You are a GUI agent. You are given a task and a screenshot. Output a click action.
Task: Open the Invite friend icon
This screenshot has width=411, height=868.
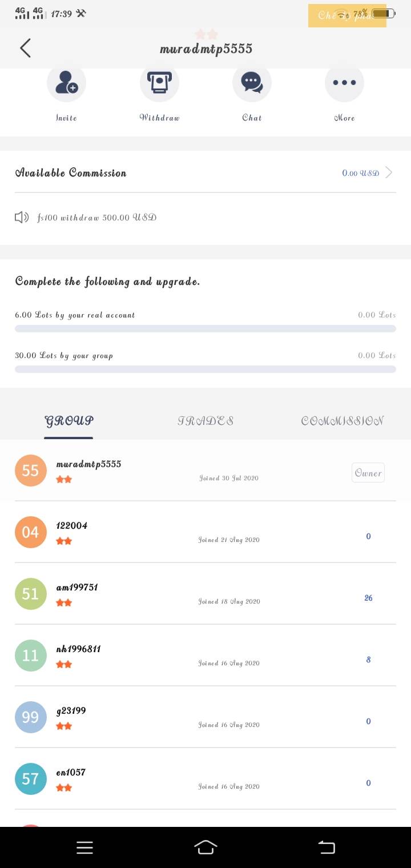point(66,83)
